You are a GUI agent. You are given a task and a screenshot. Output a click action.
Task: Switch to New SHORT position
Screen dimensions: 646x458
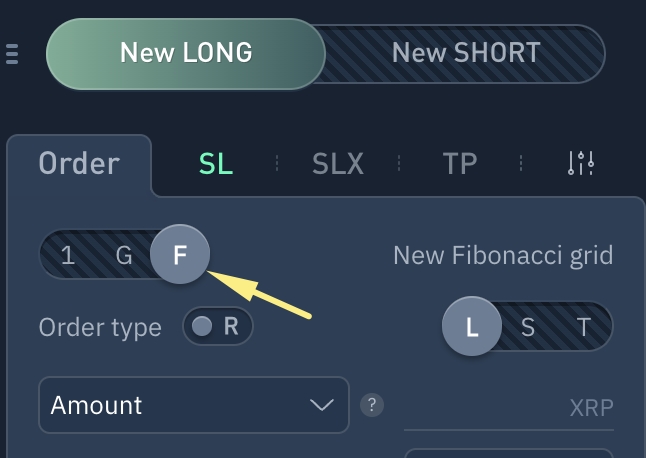point(466,54)
